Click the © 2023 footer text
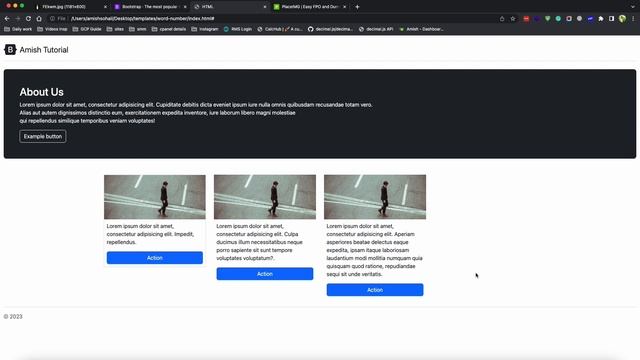The image size is (640, 360). point(13,317)
